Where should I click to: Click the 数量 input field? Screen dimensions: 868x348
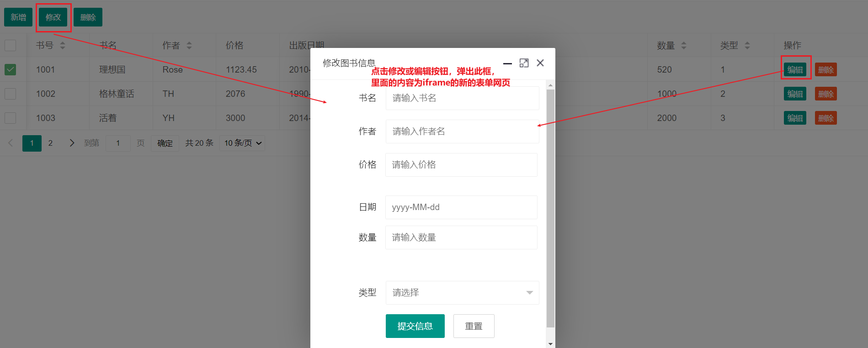pyautogui.click(x=461, y=237)
